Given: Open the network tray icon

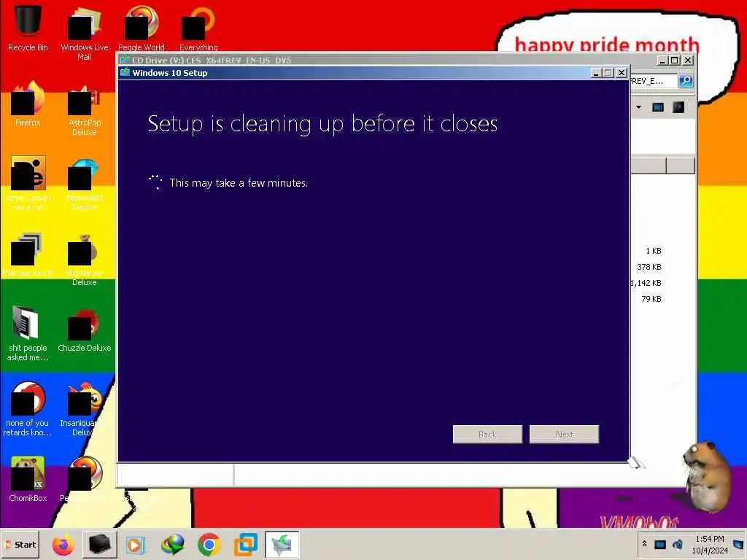Looking at the screenshot, I should [x=660, y=544].
